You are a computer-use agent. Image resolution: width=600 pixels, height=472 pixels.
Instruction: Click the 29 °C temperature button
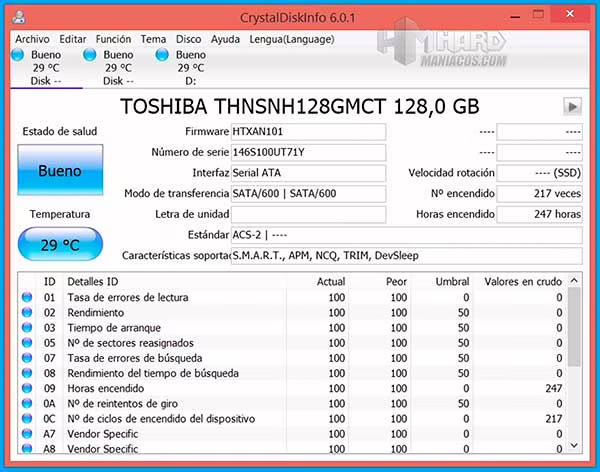60,244
